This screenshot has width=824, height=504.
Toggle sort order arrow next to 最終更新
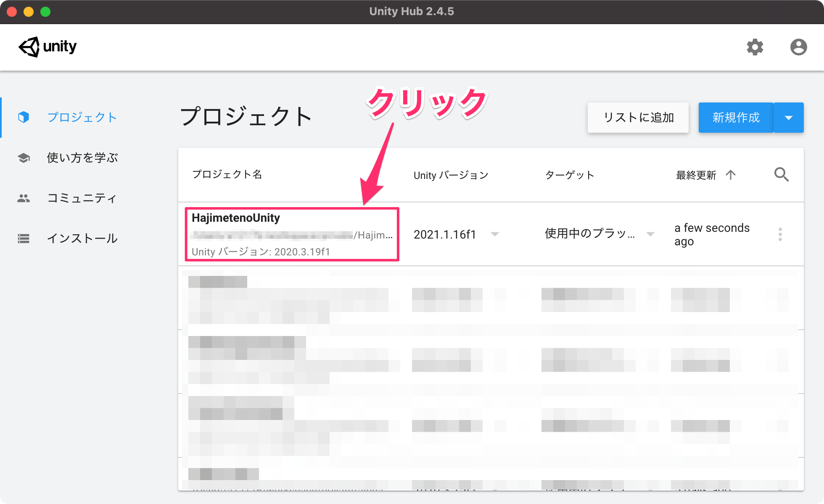[x=731, y=175]
